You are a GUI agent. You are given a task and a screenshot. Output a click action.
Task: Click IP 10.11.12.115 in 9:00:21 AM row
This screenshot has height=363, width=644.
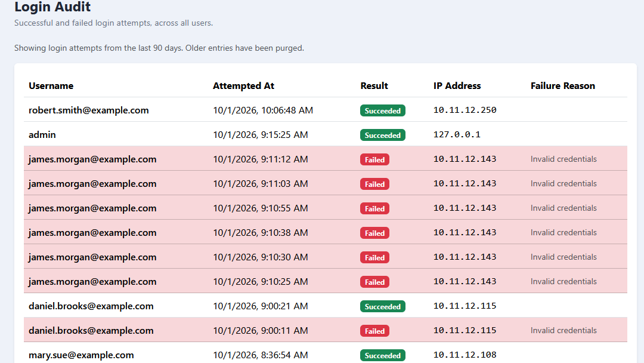click(x=465, y=306)
